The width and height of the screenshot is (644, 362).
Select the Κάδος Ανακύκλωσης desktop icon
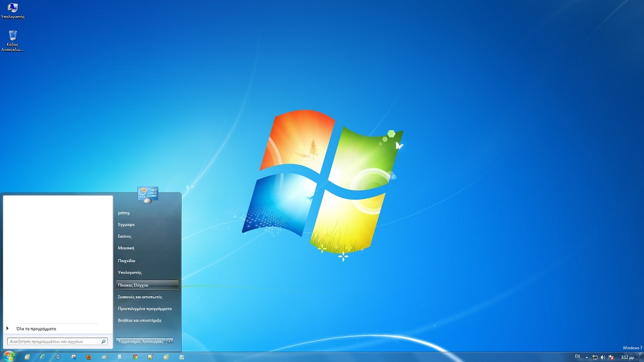(12, 41)
